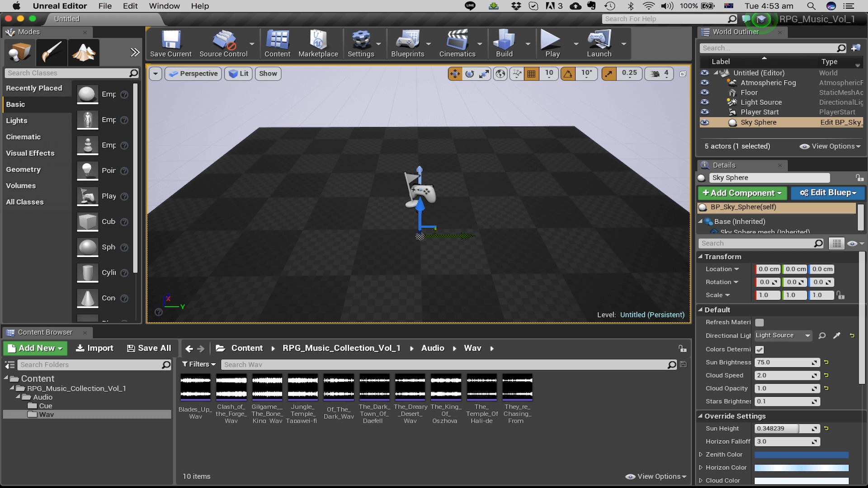Click Add New in Content Browser
Screen dimensions: 868x488
coord(35,348)
